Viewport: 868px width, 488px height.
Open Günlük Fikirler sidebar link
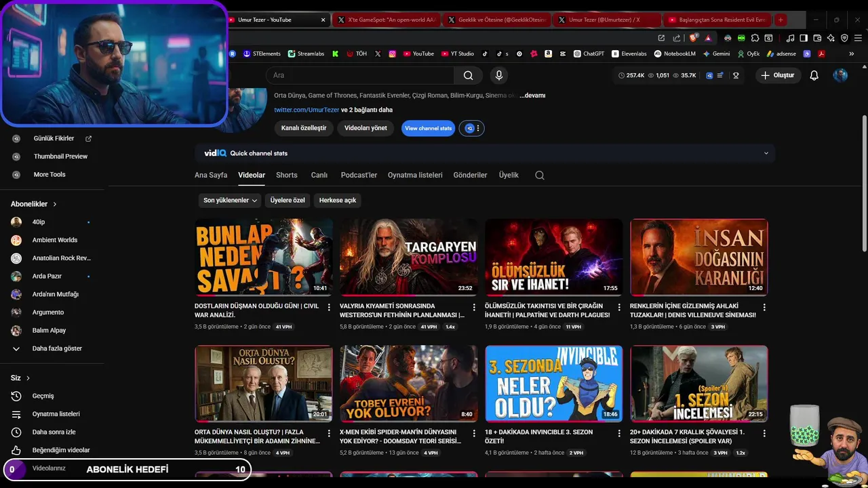tap(53, 138)
